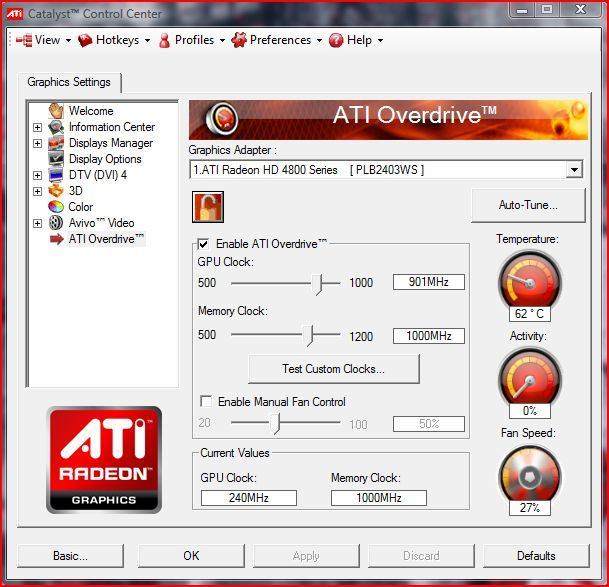Viewport: 609px width, 587px height.
Task: Click the Basic button
Action: (x=70, y=556)
